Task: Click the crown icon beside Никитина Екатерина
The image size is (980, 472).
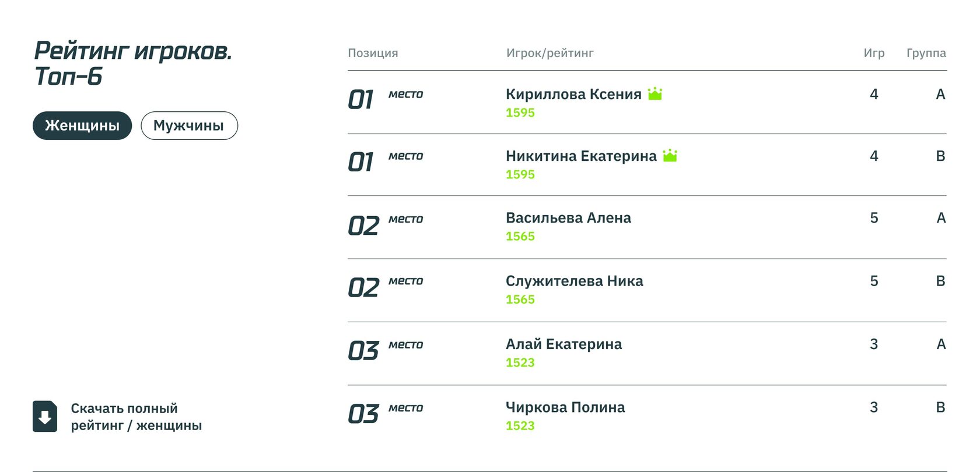Action: (670, 155)
